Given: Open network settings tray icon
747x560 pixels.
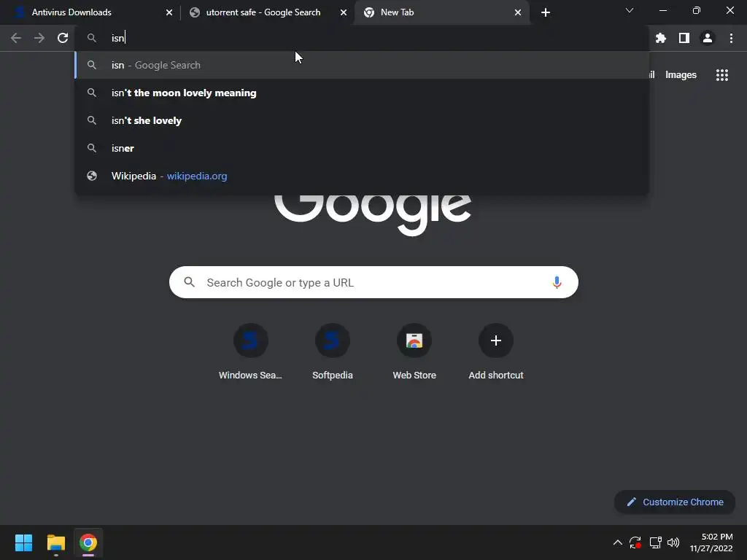Looking at the screenshot, I should click(655, 542).
